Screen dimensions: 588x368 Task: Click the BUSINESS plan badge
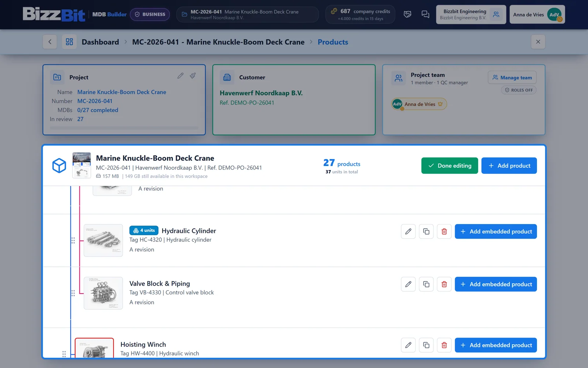(x=150, y=14)
